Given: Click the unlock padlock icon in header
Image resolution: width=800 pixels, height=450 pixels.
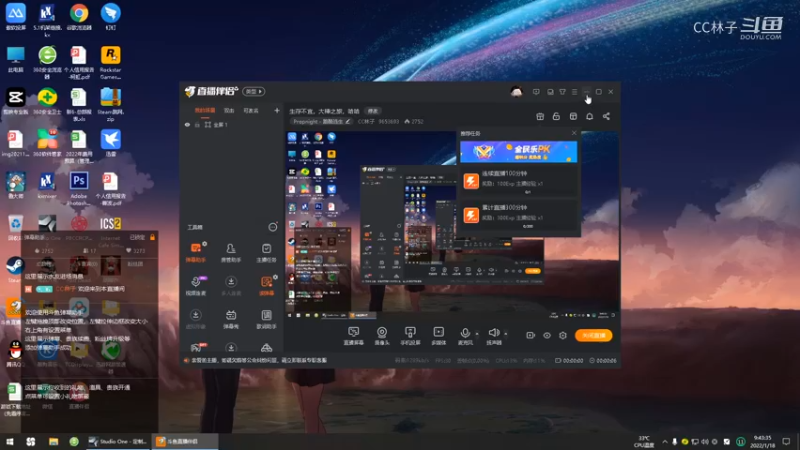Looking at the screenshot, I should click(x=556, y=116).
